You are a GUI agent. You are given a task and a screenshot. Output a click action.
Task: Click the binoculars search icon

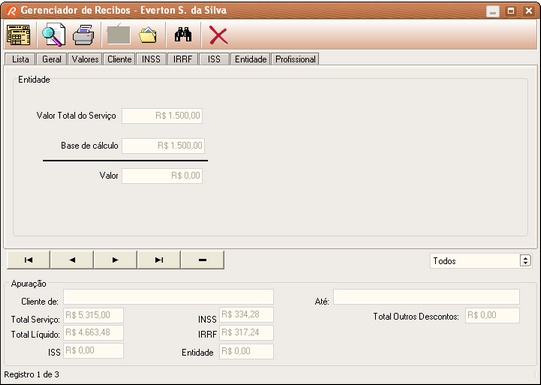coord(183,34)
